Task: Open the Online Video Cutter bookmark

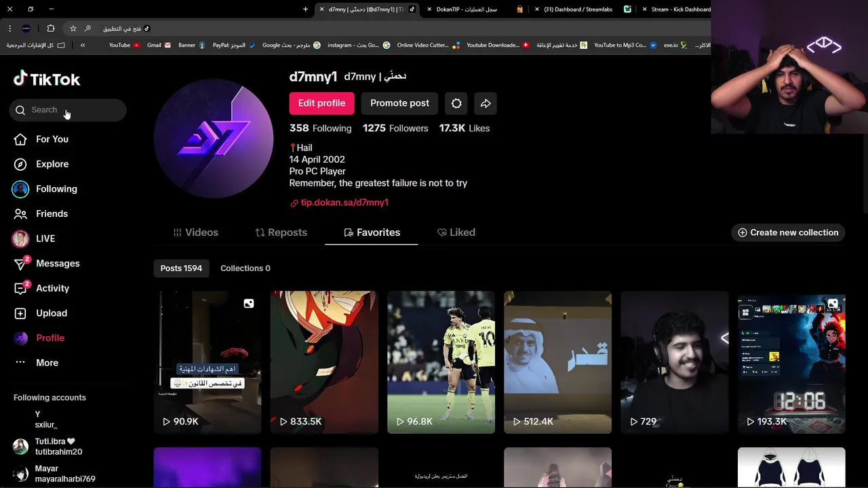Action: coord(428,45)
